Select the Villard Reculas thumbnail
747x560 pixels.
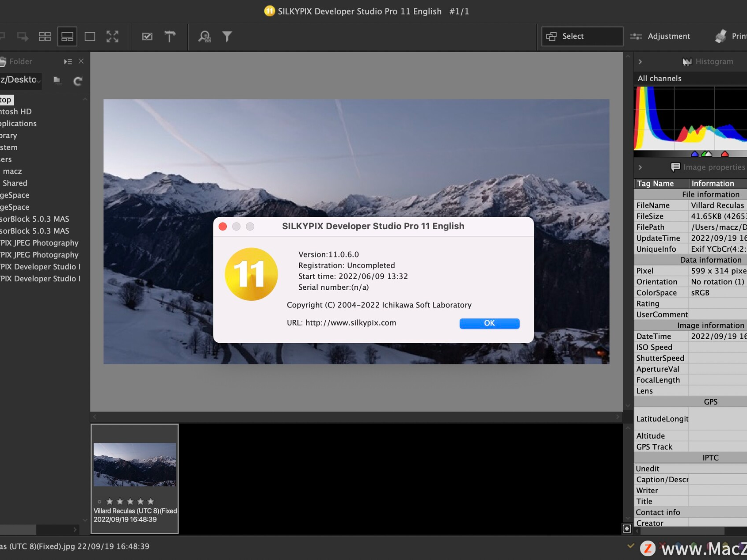(x=134, y=464)
